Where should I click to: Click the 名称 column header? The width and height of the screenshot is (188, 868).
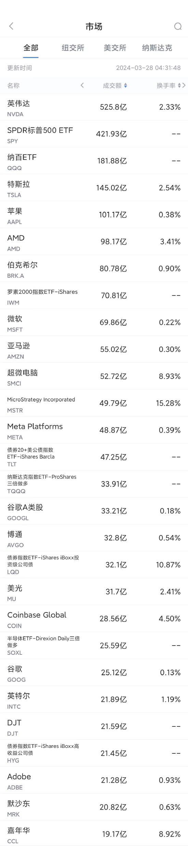[x=13, y=86]
